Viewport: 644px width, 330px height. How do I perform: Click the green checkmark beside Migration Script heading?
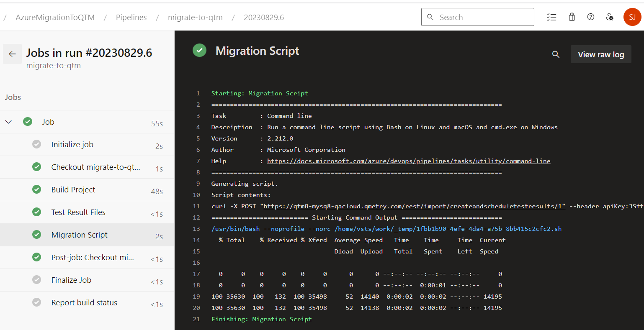tap(200, 50)
